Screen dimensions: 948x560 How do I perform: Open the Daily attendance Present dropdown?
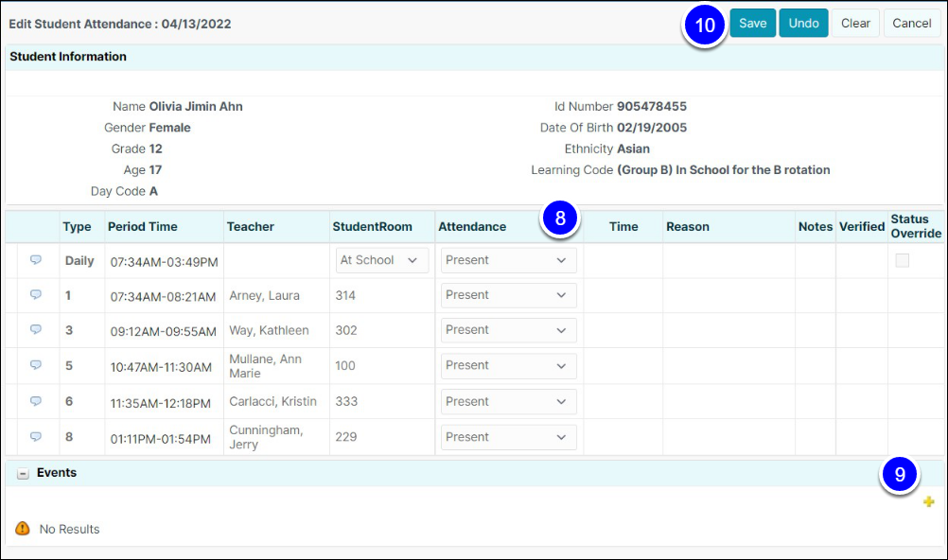coord(508,260)
